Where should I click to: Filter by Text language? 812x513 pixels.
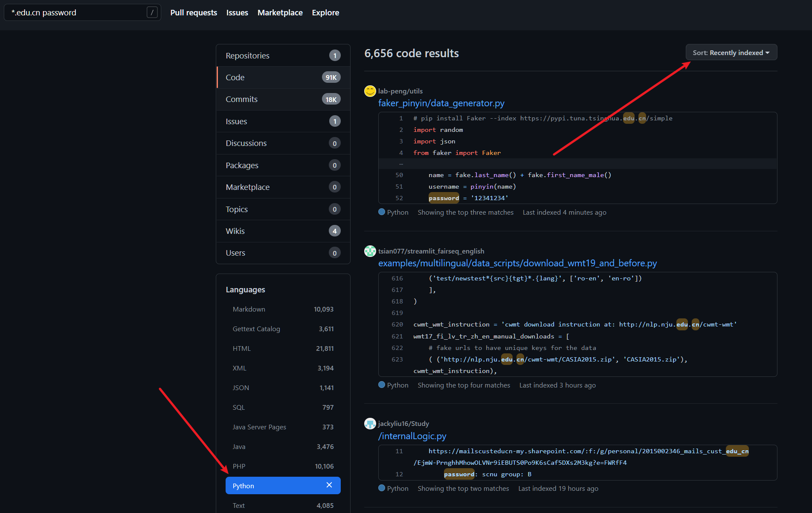click(x=283, y=505)
